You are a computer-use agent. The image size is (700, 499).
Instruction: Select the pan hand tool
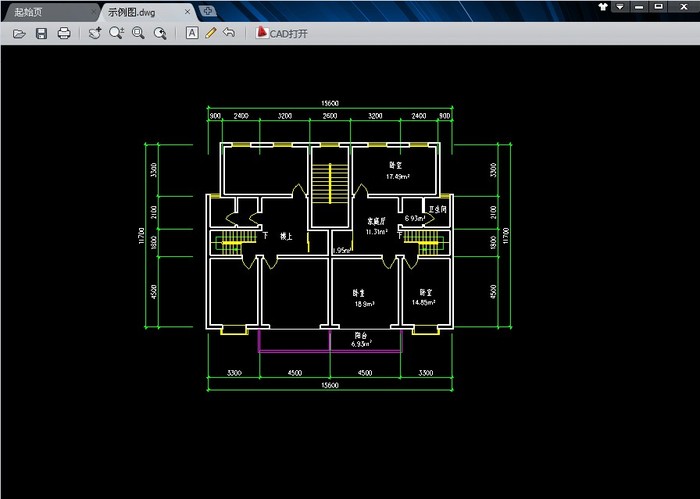coord(94,33)
